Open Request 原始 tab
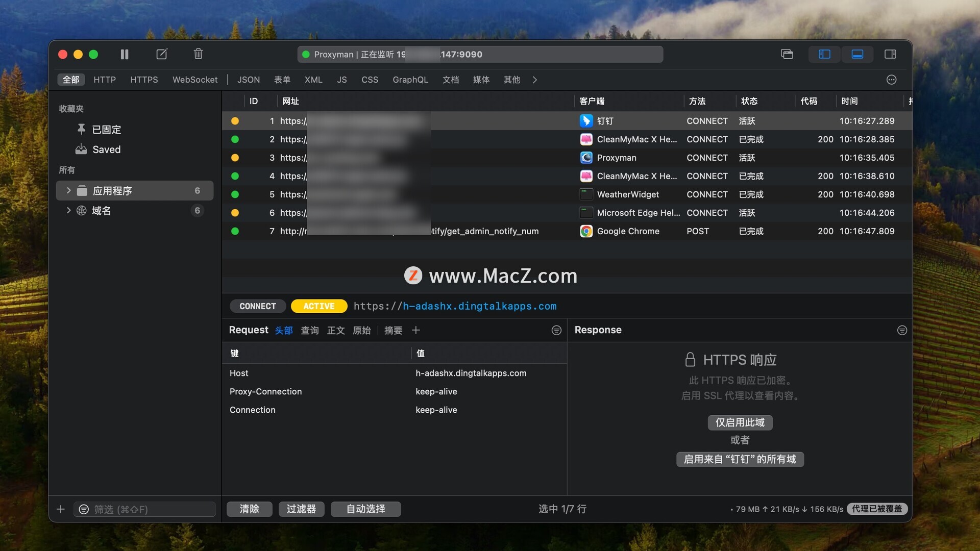This screenshot has height=551, width=980. (x=362, y=331)
